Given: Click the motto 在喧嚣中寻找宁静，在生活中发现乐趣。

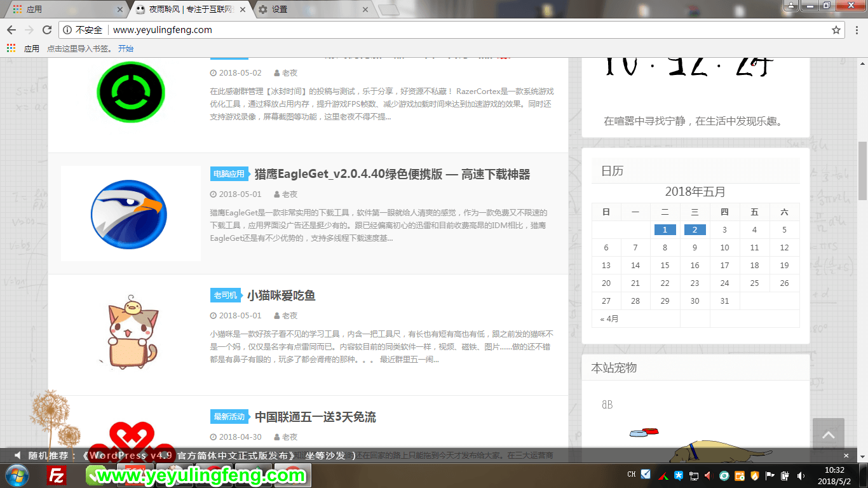Looking at the screenshot, I should coord(695,121).
